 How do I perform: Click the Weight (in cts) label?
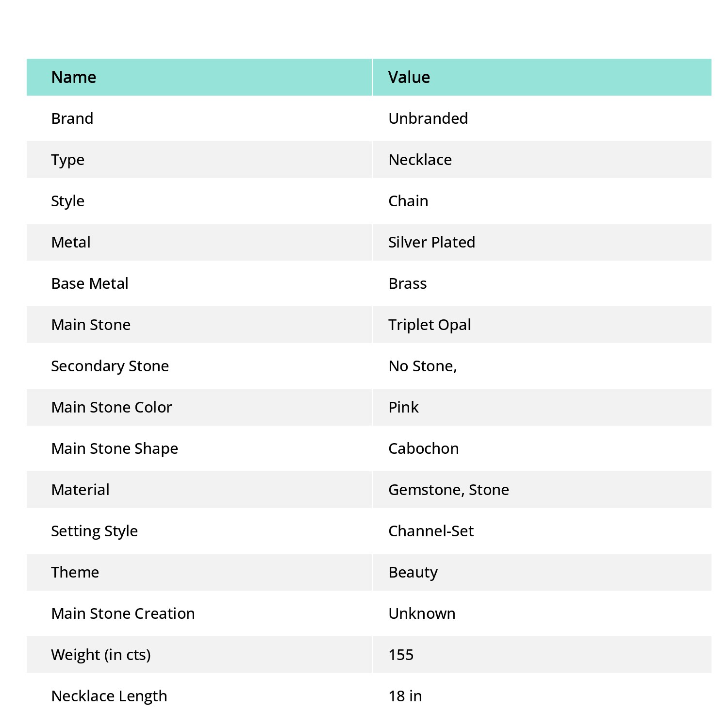point(101,655)
